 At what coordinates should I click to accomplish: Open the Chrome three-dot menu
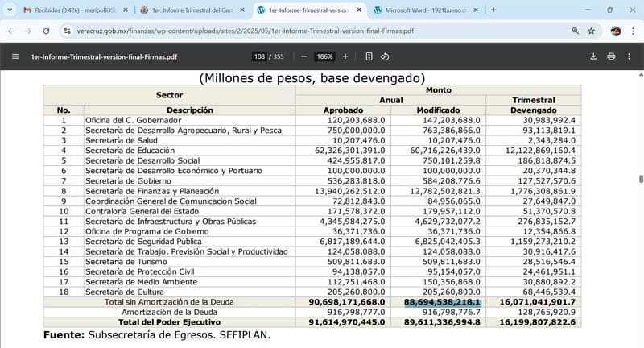coord(632,31)
